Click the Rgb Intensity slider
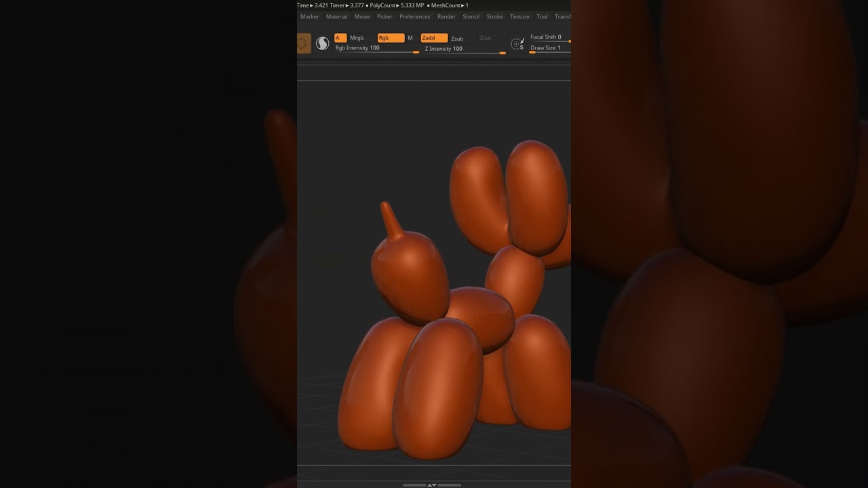This screenshot has height=488, width=868. pos(376,49)
